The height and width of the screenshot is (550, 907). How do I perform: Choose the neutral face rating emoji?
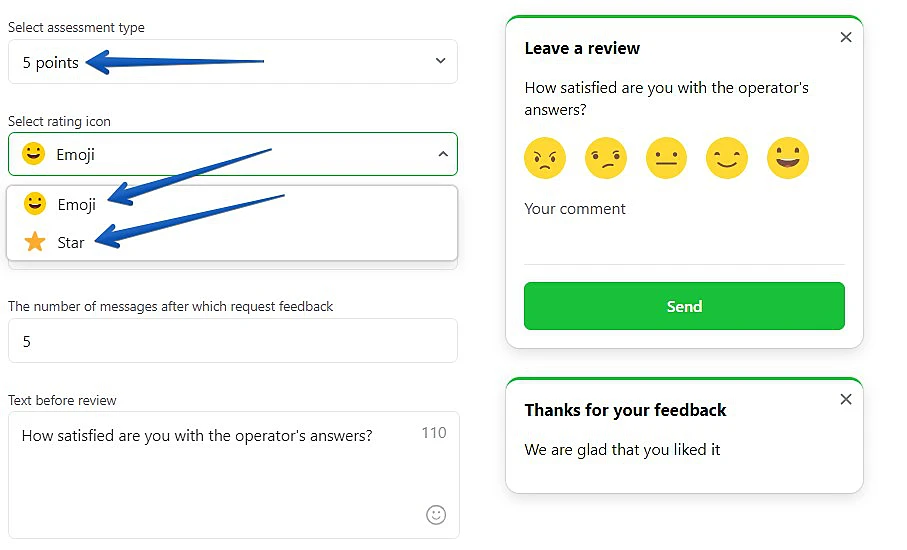tap(666, 158)
